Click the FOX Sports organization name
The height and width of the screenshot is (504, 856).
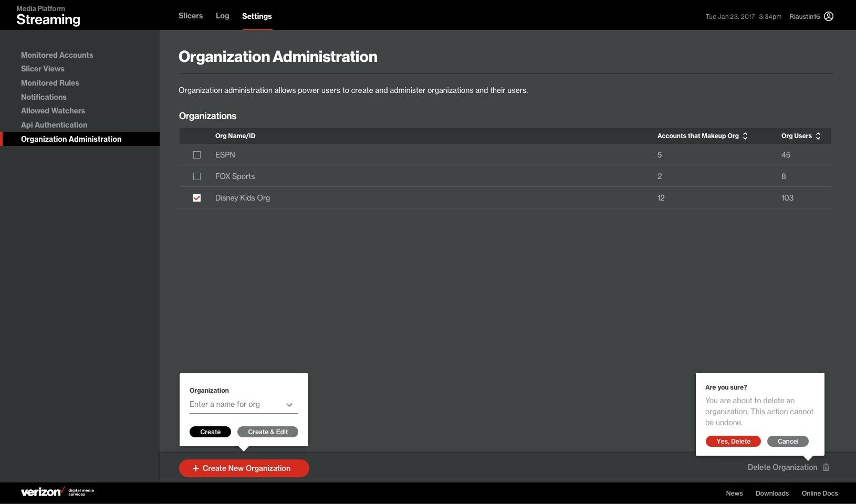click(x=235, y=176)
